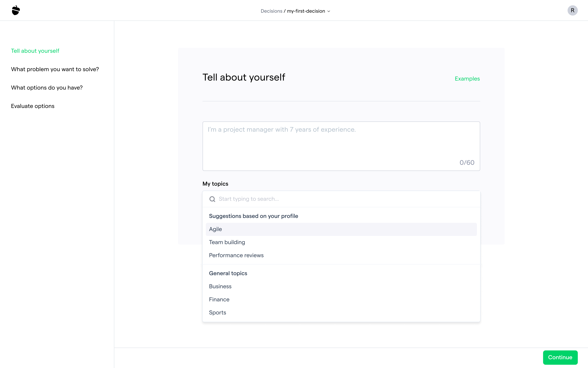
Task: Open the Examples link
Action: pyautogui.click(x=467, y=79)
